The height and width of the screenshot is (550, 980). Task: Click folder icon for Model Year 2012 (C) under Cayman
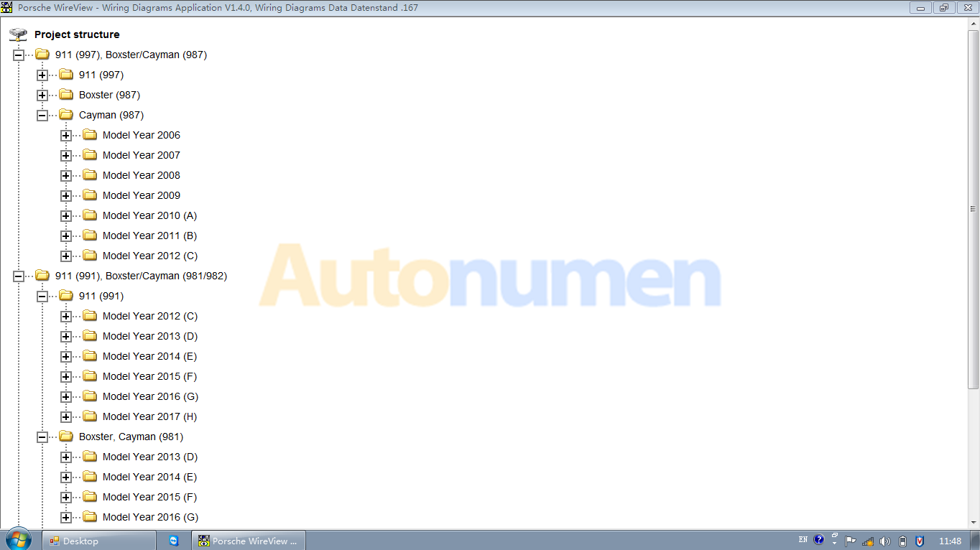point(90,255)
